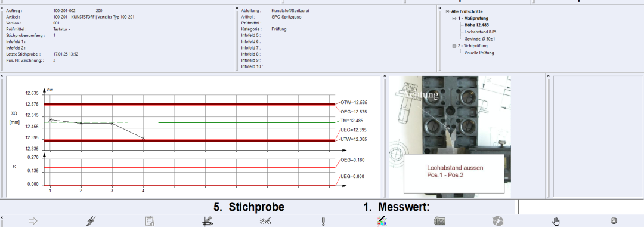Screen dimensions: 644x227
Task: Click the grey globe icon in bottom toolbar
Action: (x=498, y=221)
